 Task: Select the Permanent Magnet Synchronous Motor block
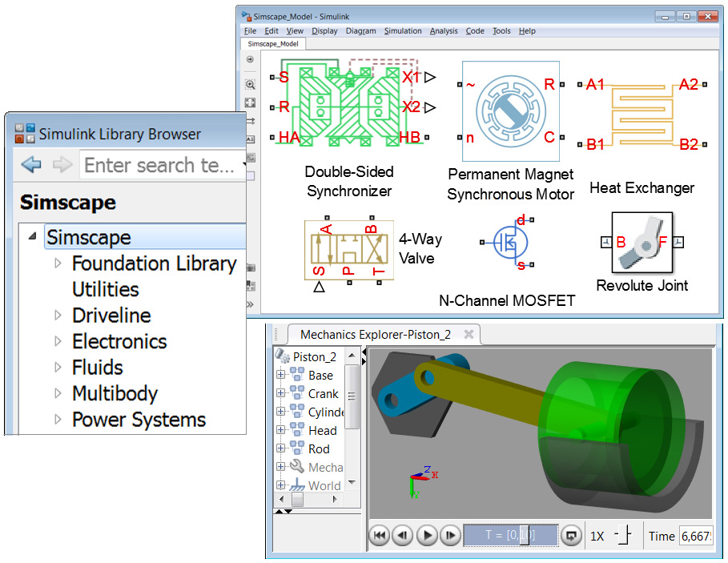510,111
